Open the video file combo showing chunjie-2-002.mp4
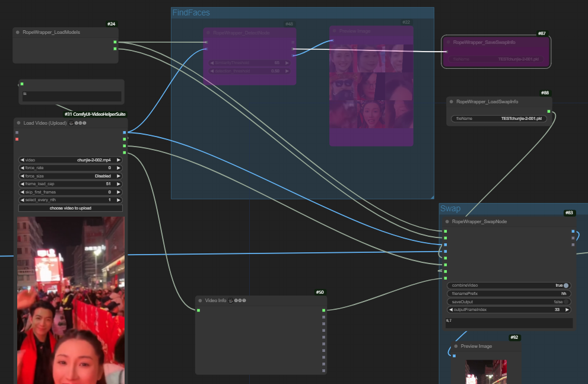588x384 pixels. pos(71,160)
